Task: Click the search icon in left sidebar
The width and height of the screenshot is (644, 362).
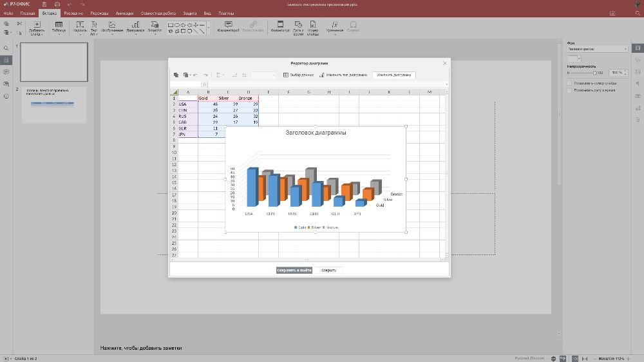Action: point(6,48)
